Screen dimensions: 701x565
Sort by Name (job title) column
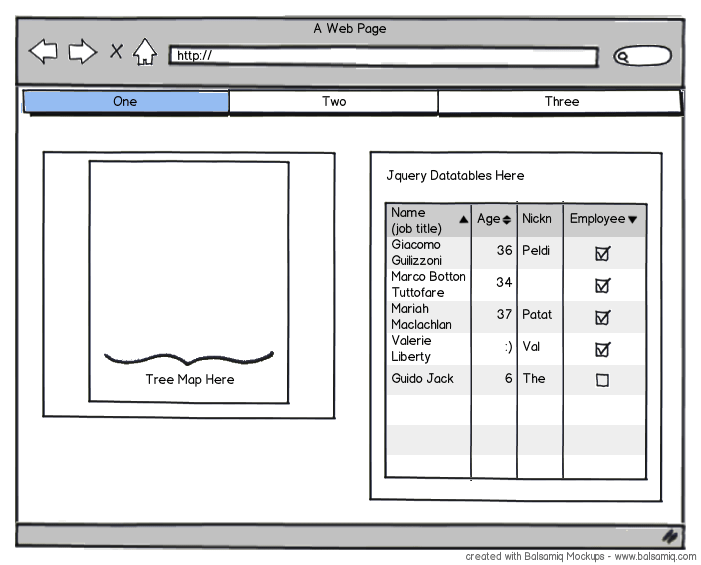pyautogui.click(x=428, y=220)
